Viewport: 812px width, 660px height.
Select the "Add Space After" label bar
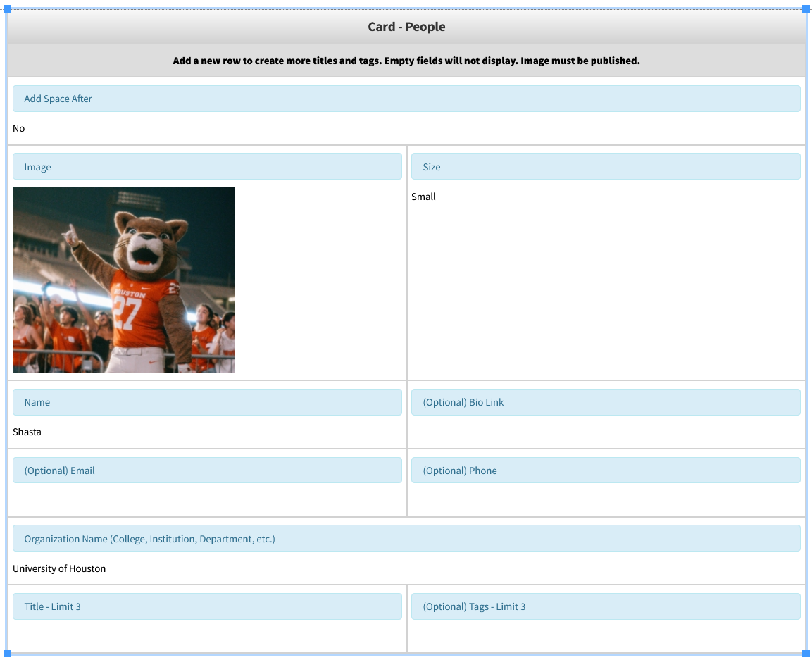406,99
